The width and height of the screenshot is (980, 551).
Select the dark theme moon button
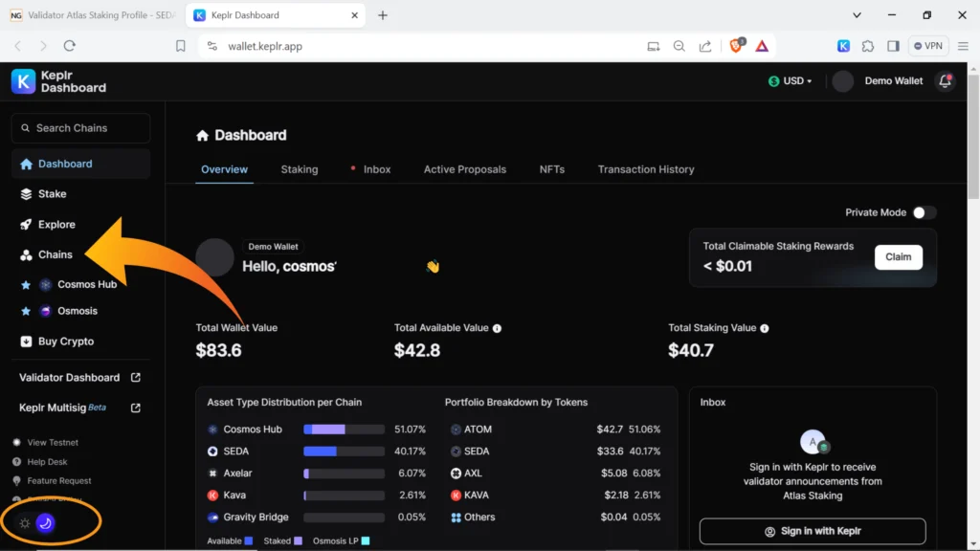(45, 523)
